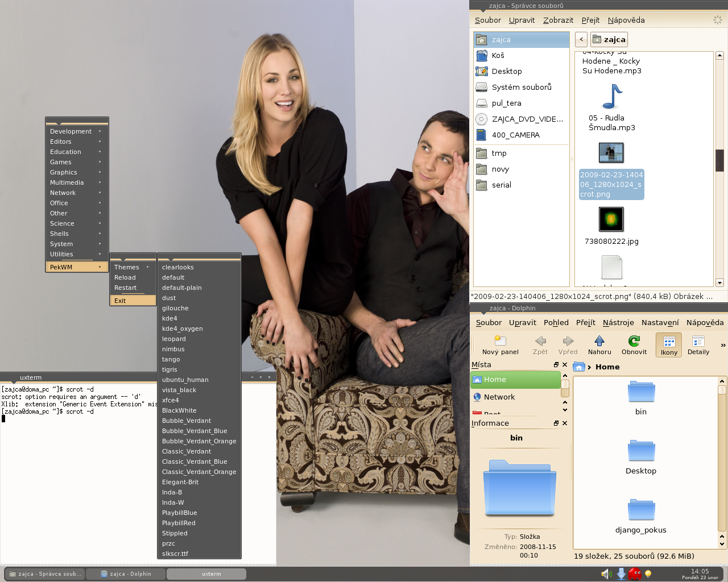This screenshot has height=582, width=728.
Task: Open Nastavení menu in Dolphin
Action: tap(660, 322)
